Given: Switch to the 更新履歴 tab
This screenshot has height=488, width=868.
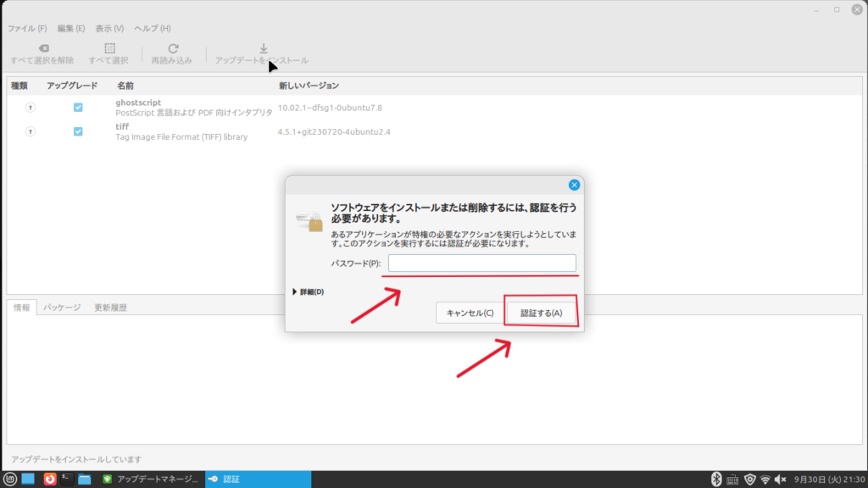Looking at the screenshot, I should point(110,308).
